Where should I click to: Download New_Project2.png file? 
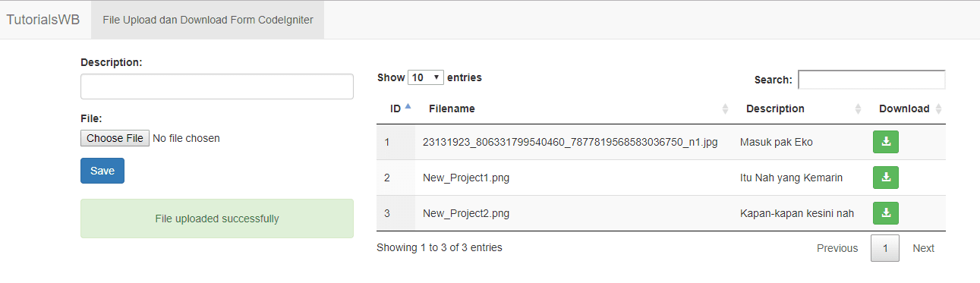click(886, 213)
